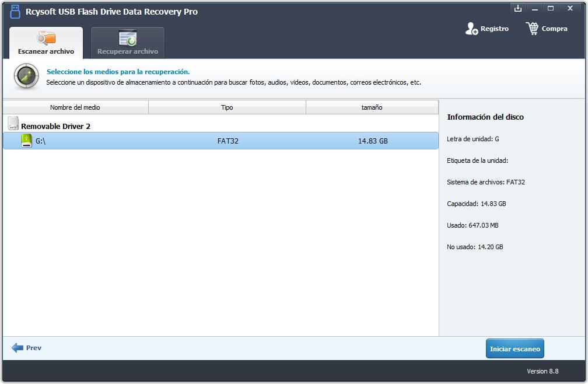Close the Rcysoft application window
Image resolution: width=588 pixels, height=384 pixels.
tap(570, 9)
